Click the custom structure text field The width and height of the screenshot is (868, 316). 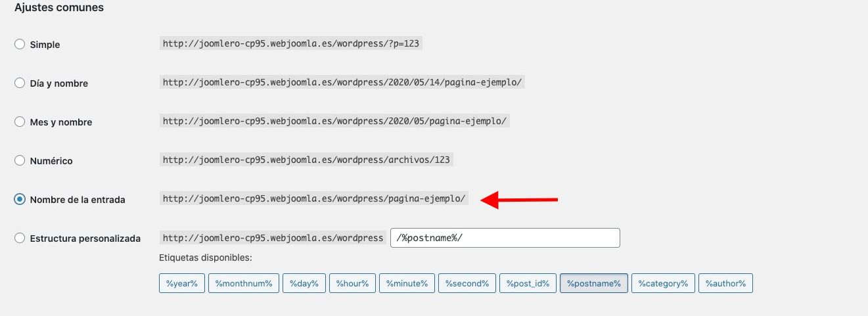(505, 238)
